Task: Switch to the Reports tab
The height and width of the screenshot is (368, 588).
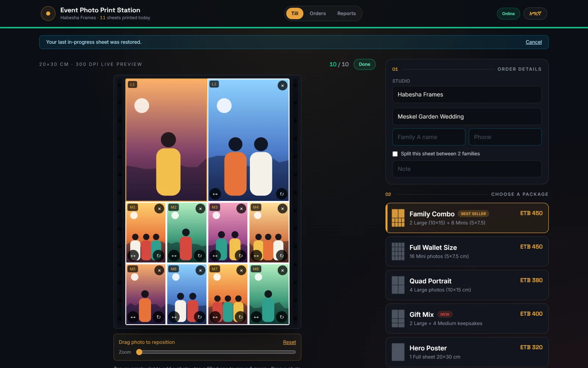Action: pos(347,14)
